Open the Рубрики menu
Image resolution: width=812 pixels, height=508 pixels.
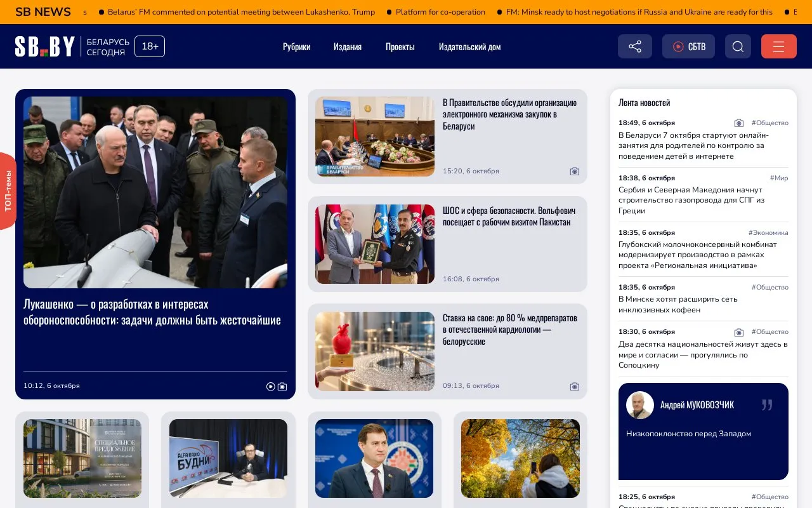(296, 46)
